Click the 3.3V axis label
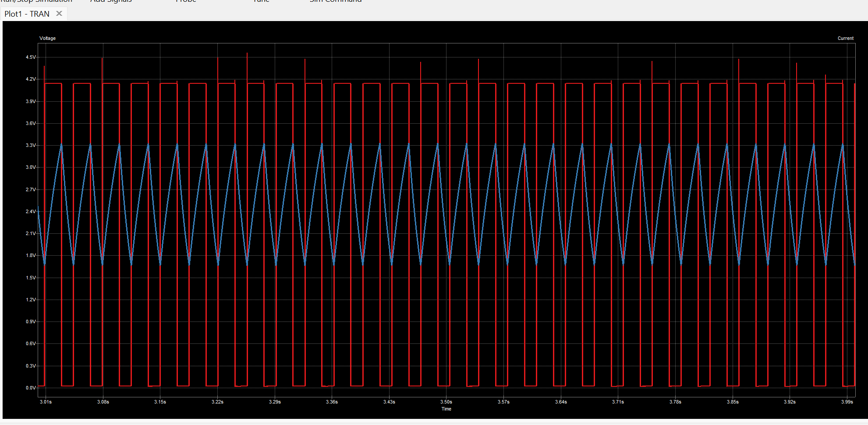 [31, 145]
